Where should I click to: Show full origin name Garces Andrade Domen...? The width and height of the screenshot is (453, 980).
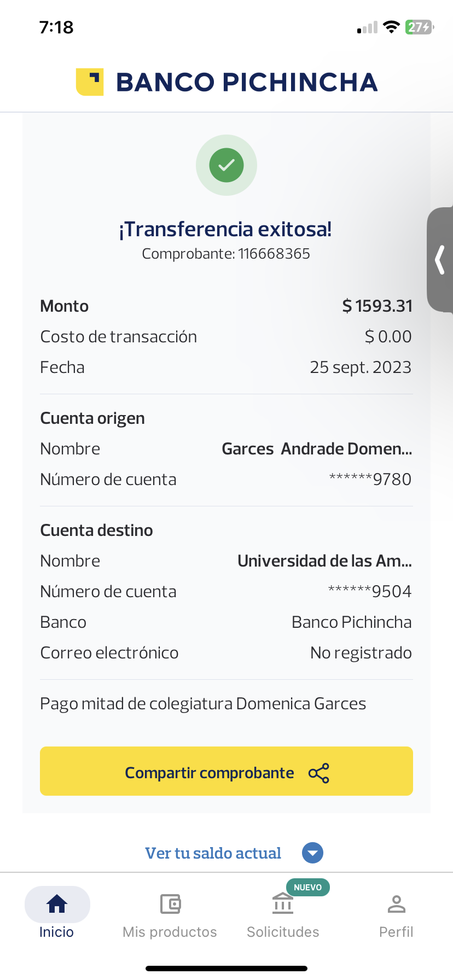(x=317, y=449)
